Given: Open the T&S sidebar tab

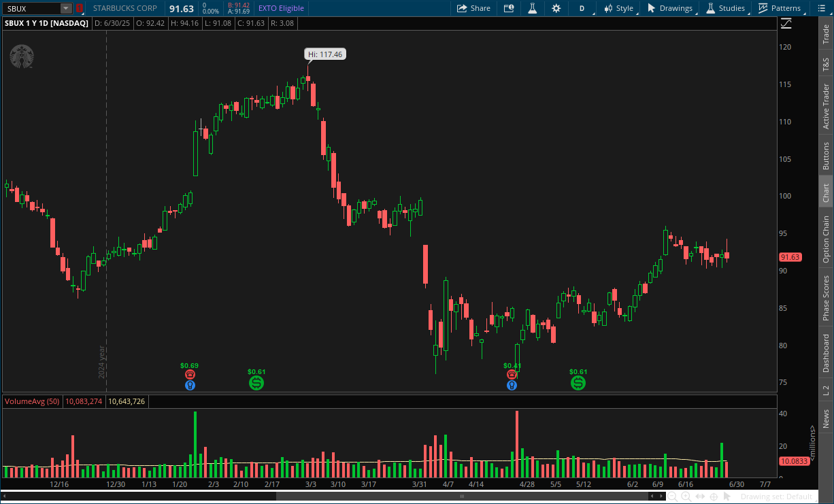Looking at the screenshot, I should point(826,65).
